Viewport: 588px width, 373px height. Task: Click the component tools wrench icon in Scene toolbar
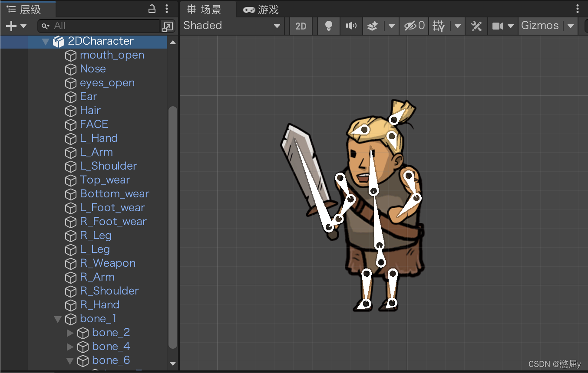tap(476, 26)
